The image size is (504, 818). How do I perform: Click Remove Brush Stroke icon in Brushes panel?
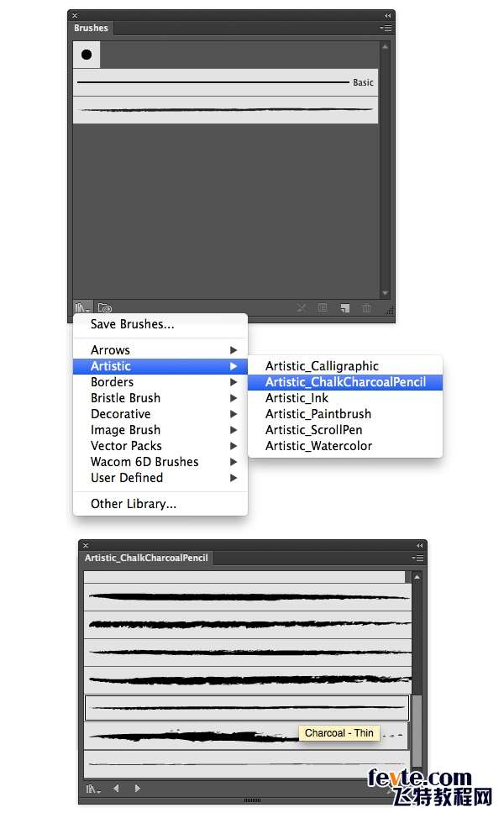pos(301,307)
